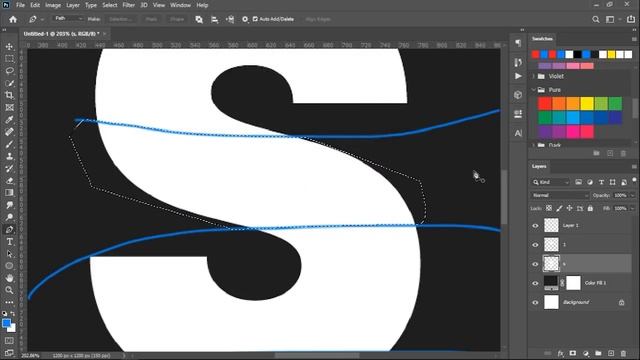Select the Move tool
Viewport: 640px width, 360px height.
tap(9, 47)
